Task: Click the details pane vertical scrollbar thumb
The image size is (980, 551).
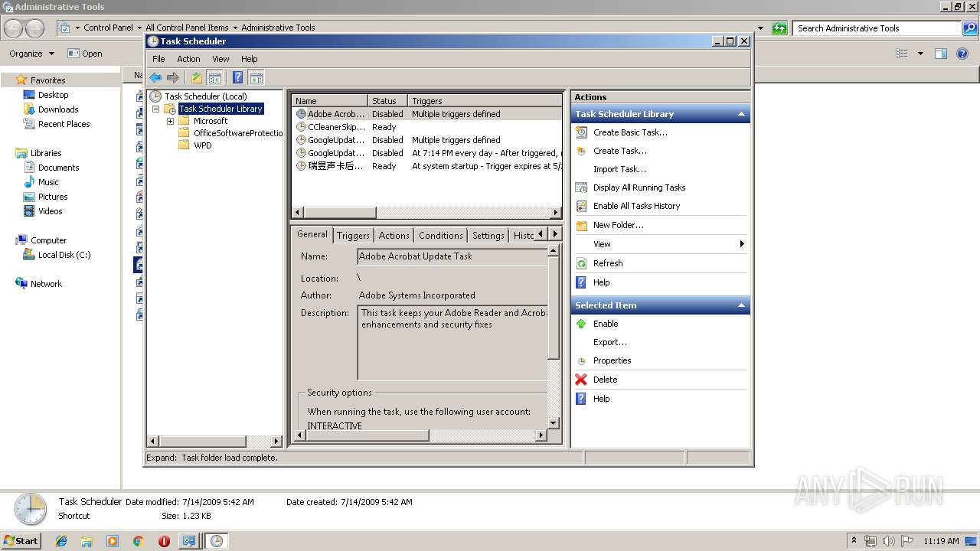Action: [x=554, y=308]
